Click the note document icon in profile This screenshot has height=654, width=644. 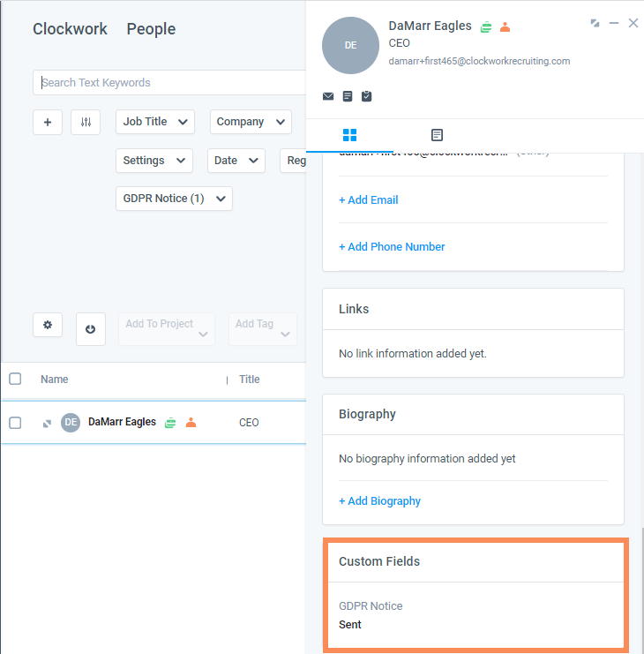tap(348, 96)
